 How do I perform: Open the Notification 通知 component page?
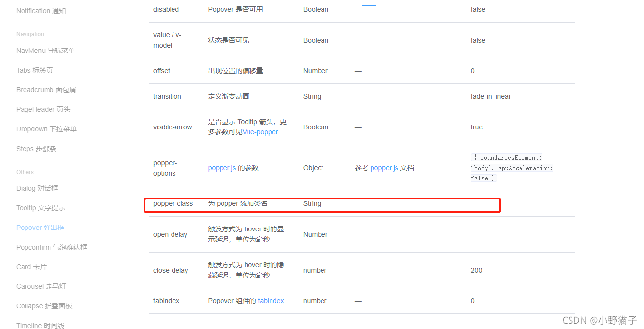[41, 10]
